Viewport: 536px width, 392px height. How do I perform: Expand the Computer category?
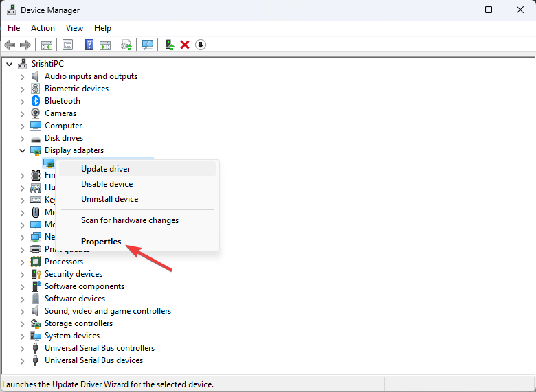23,126
